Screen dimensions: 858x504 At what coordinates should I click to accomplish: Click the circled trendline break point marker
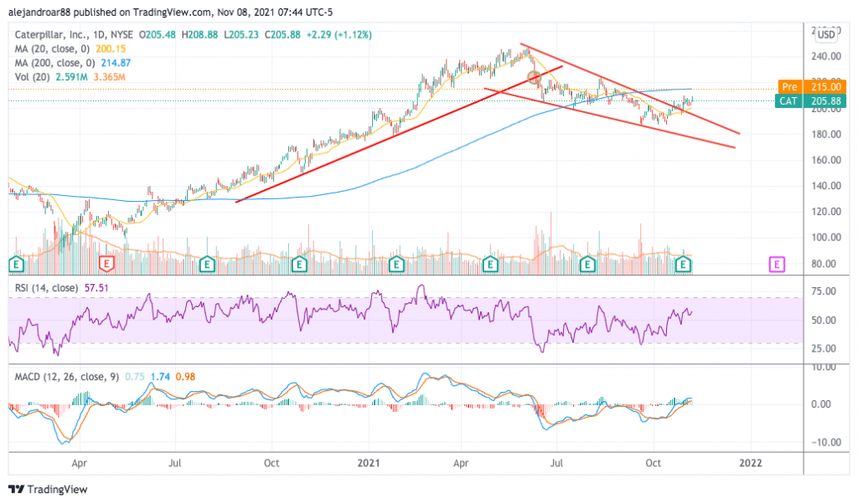pos(534,78)
